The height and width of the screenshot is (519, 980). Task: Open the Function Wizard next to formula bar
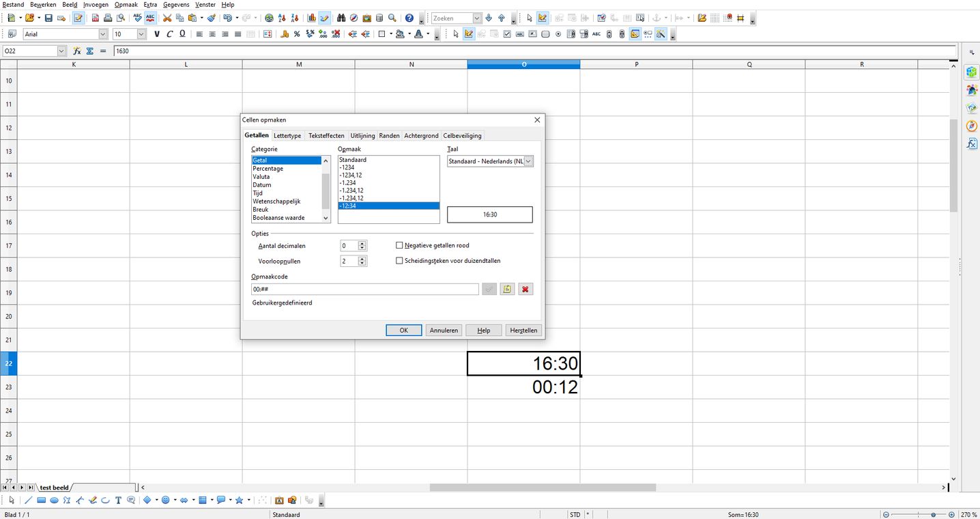pyautogui.click(x=77, y=51)
